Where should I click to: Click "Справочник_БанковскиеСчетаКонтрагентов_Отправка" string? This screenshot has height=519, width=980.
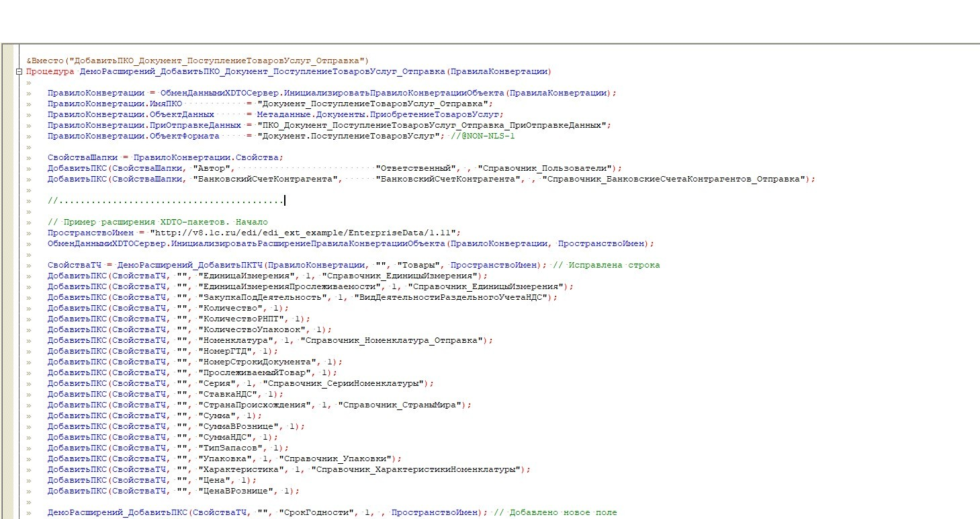pyautogui.click(x=674, y=179)
